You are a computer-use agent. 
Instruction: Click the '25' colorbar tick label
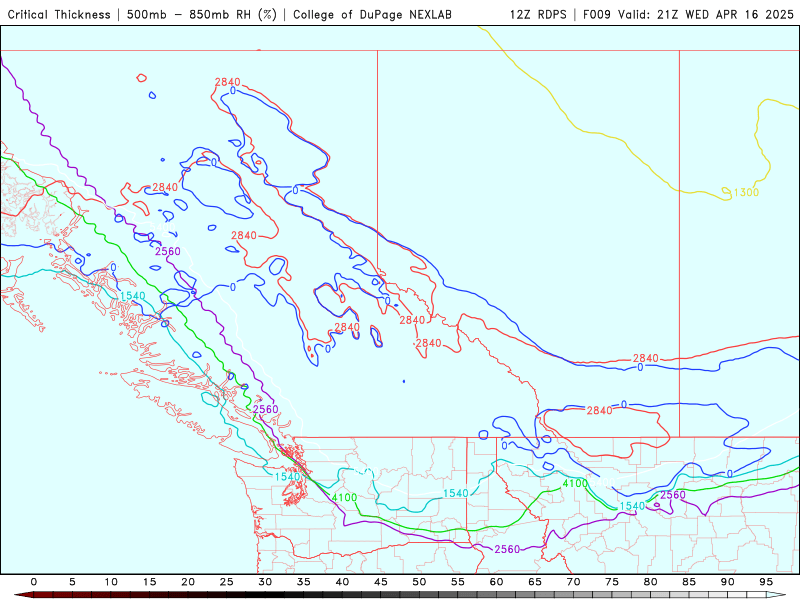pyautogui.click(x=227, y=582)
